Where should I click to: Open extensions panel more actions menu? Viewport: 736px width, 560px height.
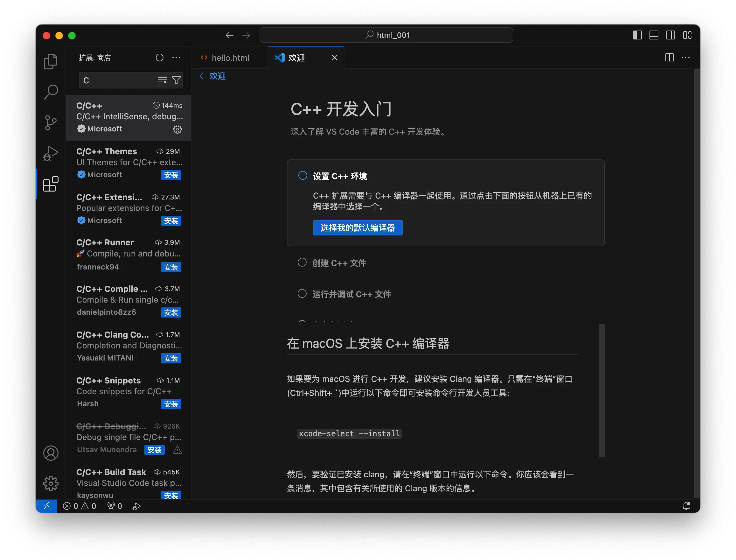click(x=176, y=58)
